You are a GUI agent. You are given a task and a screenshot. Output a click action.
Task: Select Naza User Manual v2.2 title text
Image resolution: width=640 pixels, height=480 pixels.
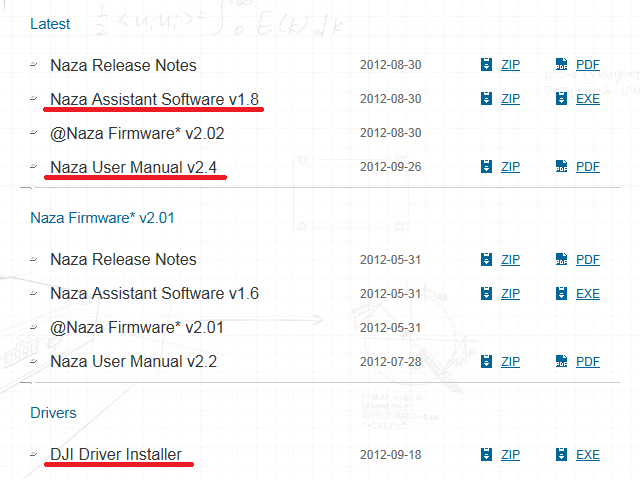point(133,362)
